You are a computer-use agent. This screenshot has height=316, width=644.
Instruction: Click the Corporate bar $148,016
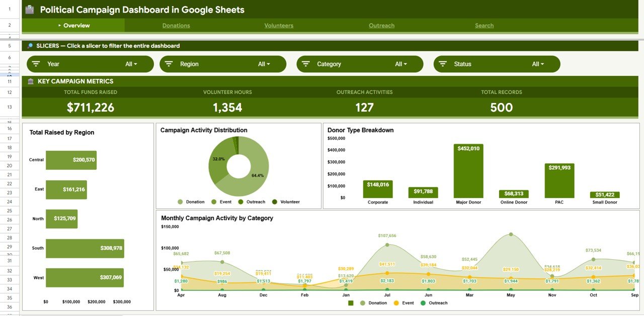coord(378,189)
